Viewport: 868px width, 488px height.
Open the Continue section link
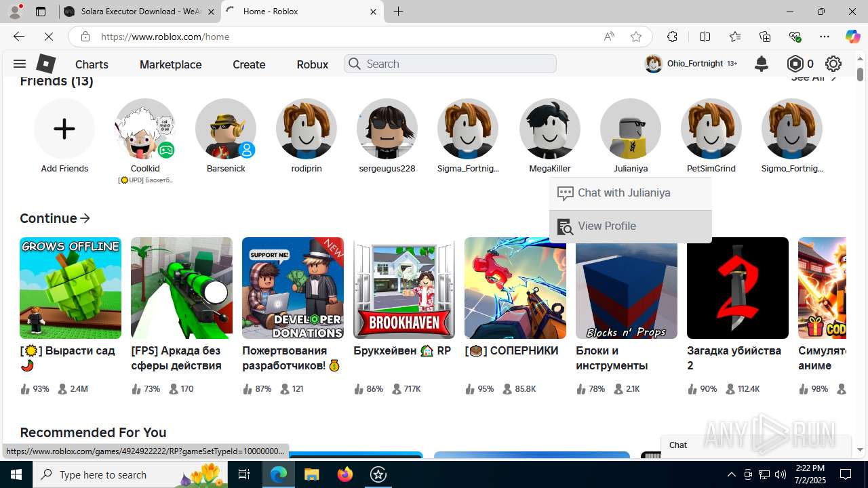click(x=55, y=218)
